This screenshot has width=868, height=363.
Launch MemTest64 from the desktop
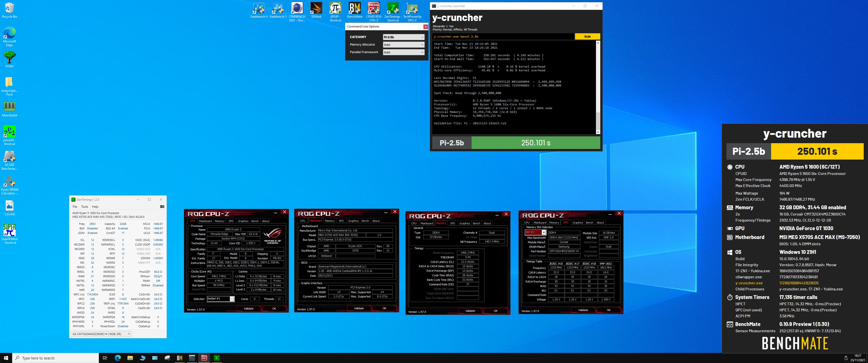tap(9, 109)
